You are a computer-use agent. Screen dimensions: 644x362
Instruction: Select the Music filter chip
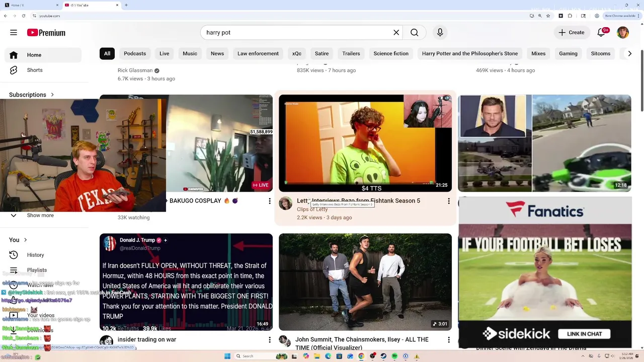click(190, 54)
